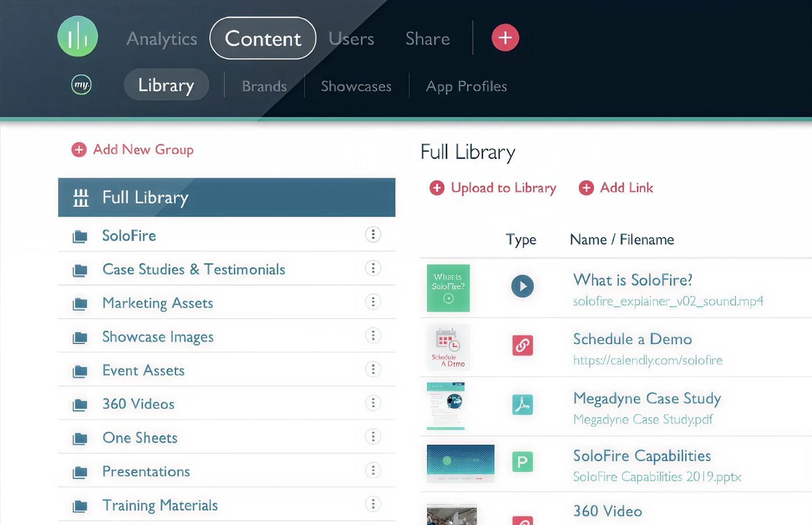Viewport: 812px width, 525px height.
Task: Click the red link type icon for Schedule a Demo
Action: 523,345
